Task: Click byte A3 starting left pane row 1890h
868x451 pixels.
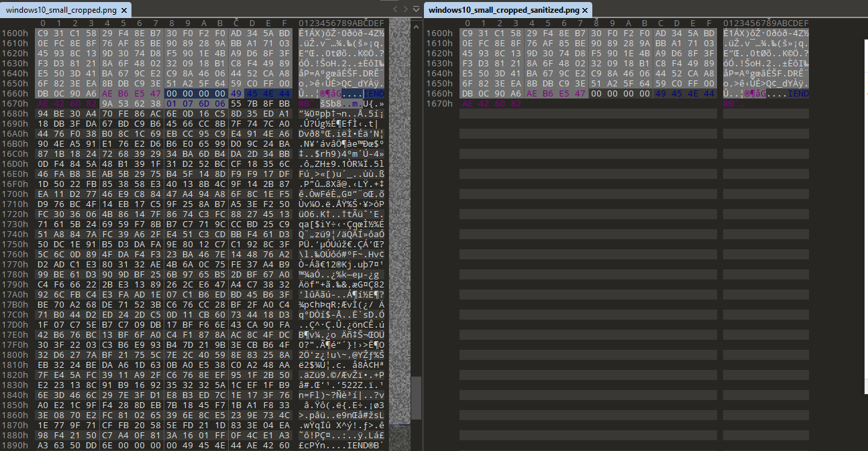Action: pyautogui.click(x=42, y=446)
